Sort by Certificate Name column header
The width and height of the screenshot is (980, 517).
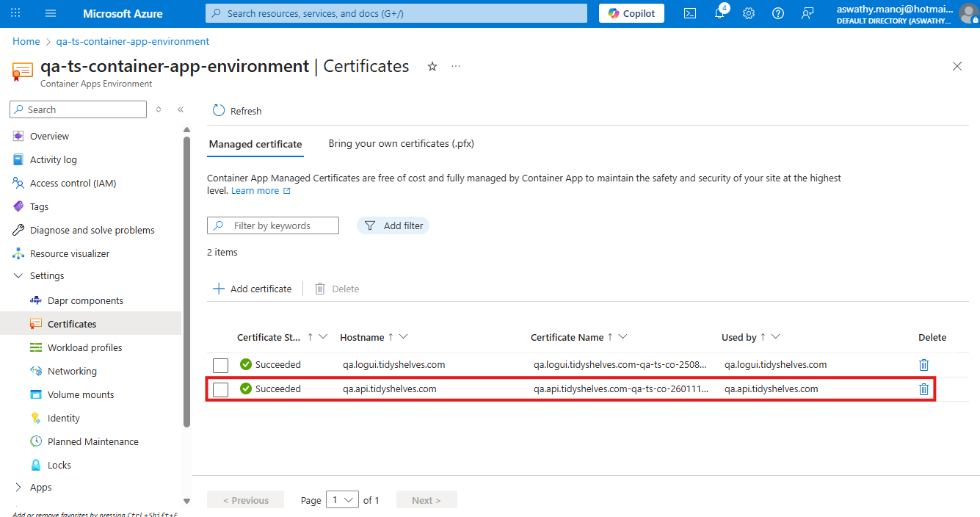tap(567, 338)
